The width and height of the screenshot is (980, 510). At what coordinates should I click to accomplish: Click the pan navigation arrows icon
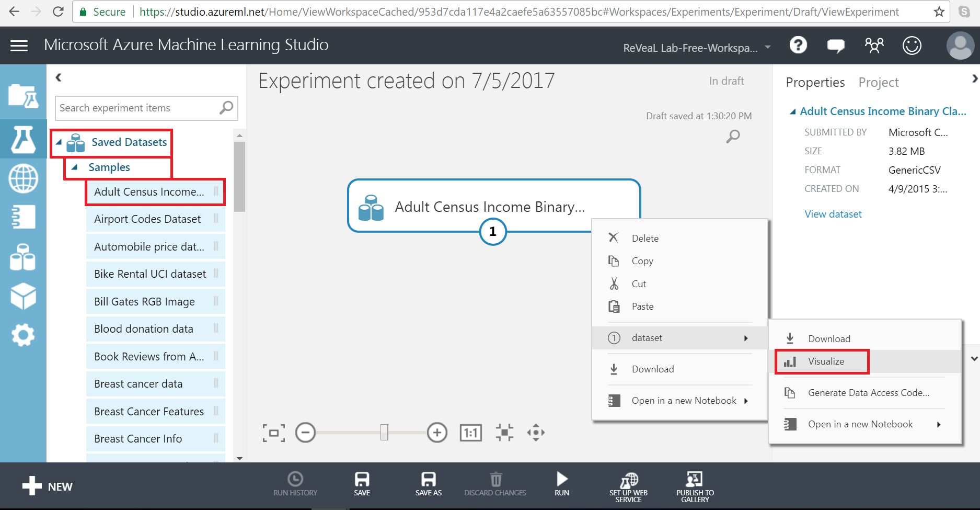point(536,433)
